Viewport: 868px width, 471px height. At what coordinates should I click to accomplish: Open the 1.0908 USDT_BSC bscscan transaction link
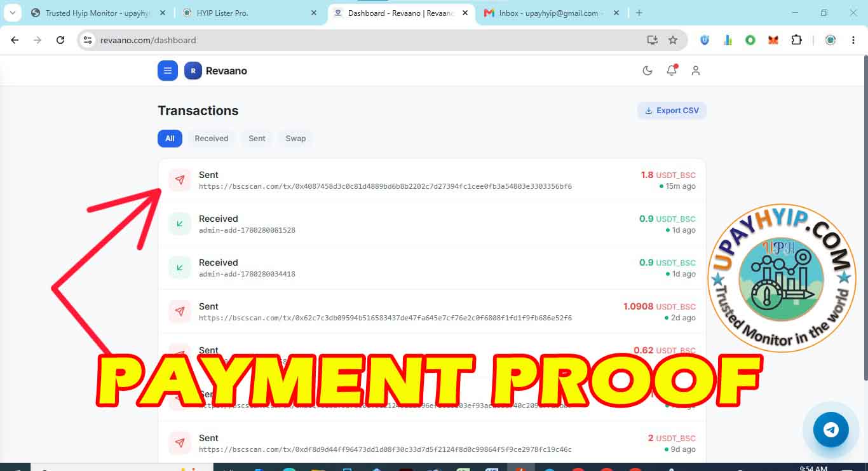point(385,318)
